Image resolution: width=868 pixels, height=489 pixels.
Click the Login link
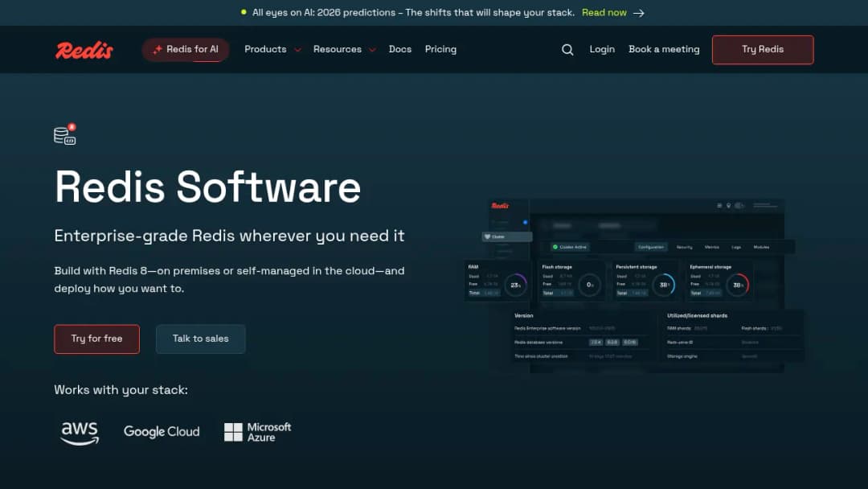pos(602,49)
